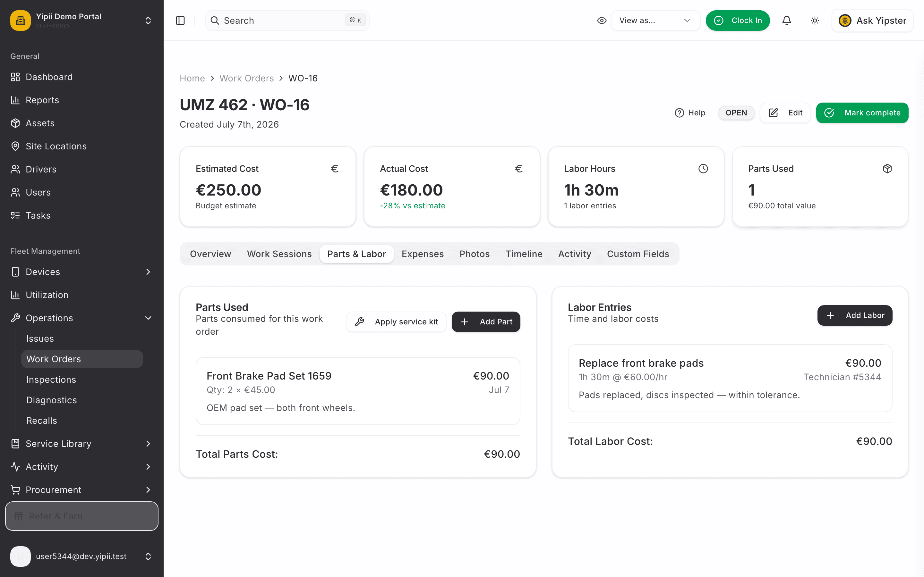Switch to the Expenses tab
This screenshot has width=924, height=577.
click(x=422, y=254)
